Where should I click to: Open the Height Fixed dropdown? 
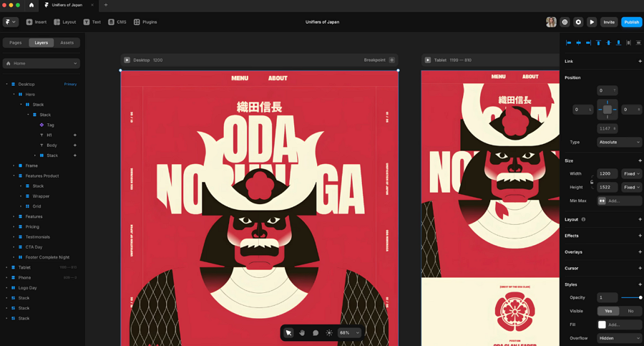coord(631,188)
